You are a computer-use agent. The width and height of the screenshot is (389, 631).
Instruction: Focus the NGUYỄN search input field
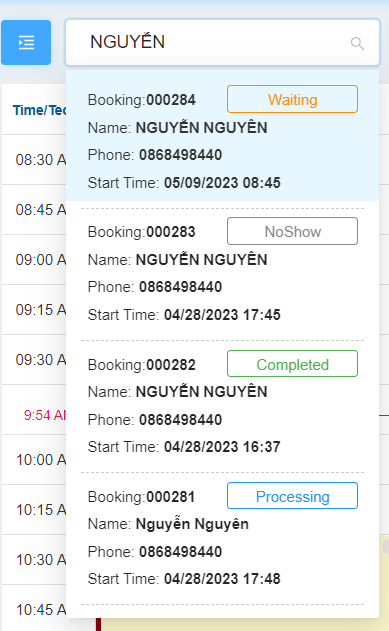point(222,42)
